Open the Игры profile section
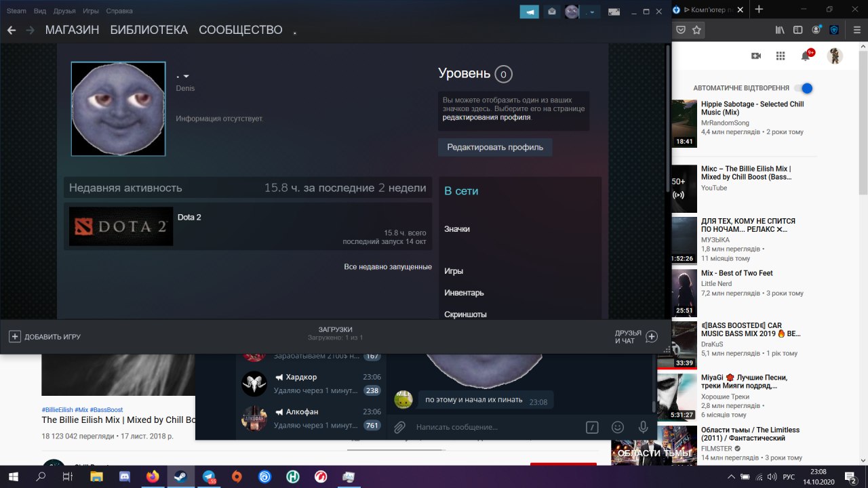Image resolution: width=868 pixels, height=488 pixels. click(x=454, y=271)
